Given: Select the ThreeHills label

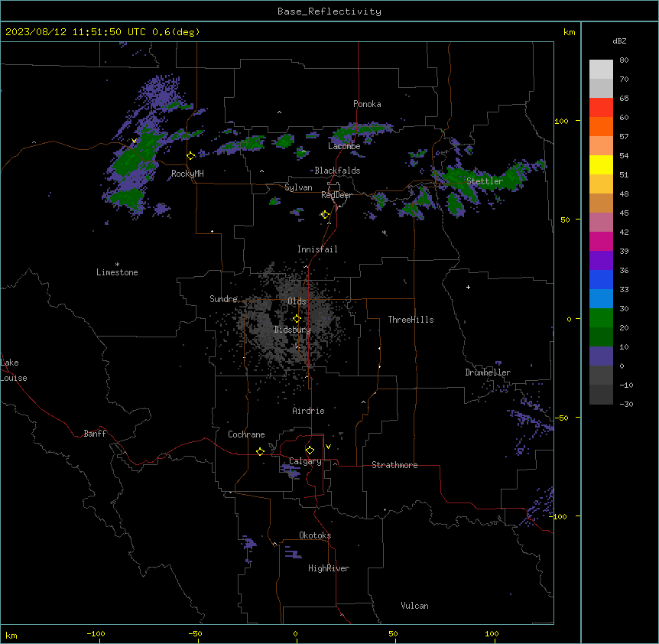Looking at the screenshot, I should point(411,320).
